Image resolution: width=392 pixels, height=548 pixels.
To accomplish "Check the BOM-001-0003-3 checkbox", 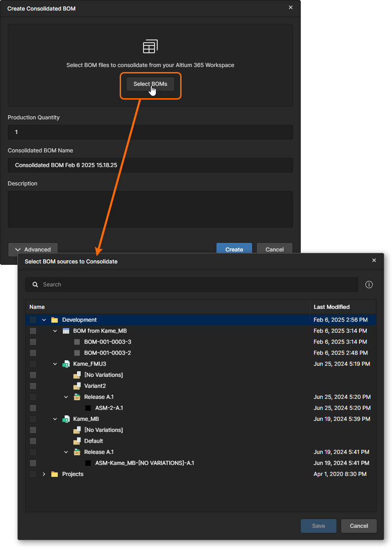I will tap(32, 341).
